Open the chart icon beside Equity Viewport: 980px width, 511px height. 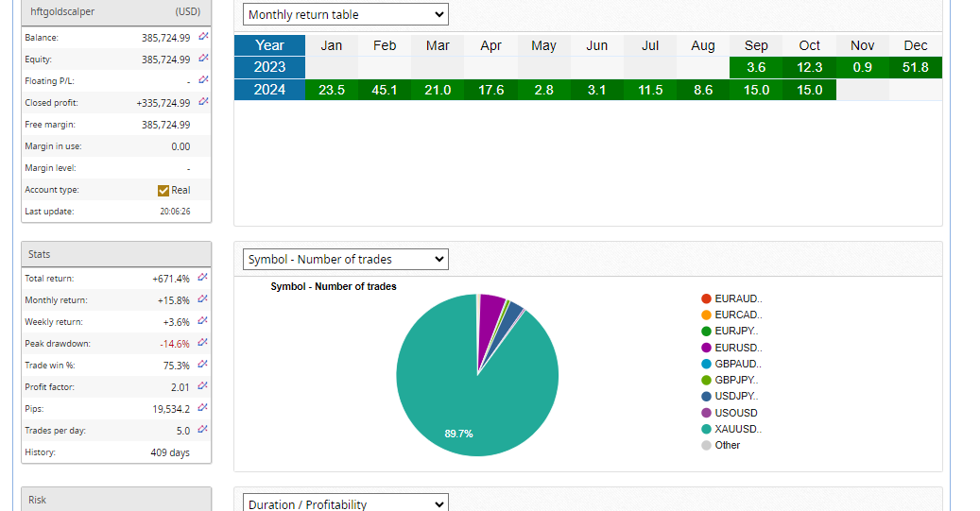[x=203, y=59]
